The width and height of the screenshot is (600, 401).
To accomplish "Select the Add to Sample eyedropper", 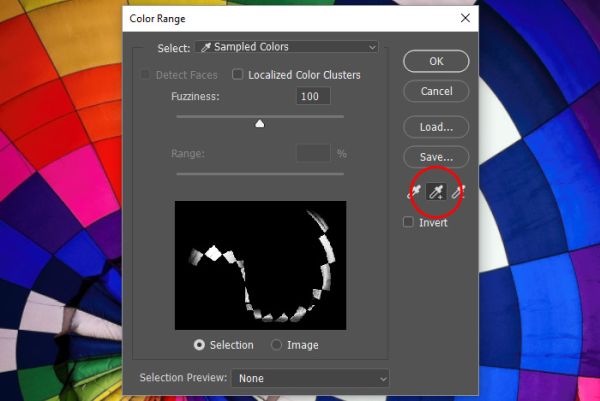I will (436, 191).
